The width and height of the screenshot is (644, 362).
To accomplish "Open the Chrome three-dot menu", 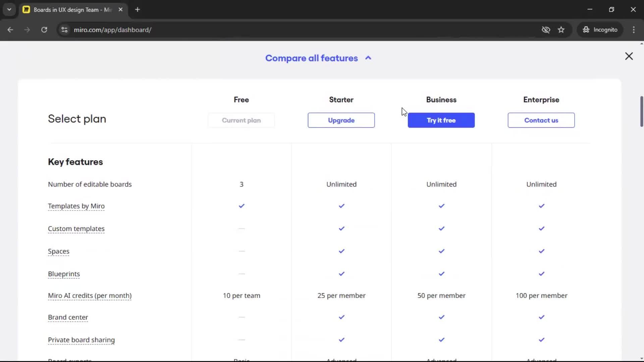I will [x=634, y=29].
